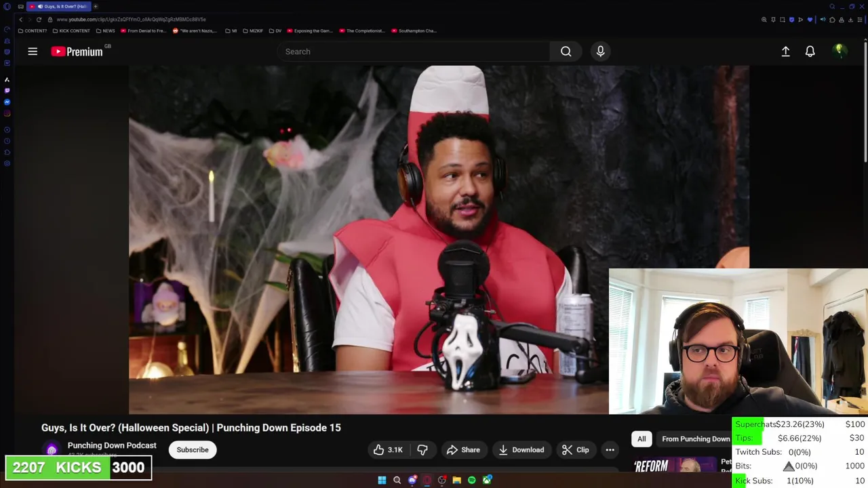868x488 pixels.
Task: Open the Windows Start menu
Action: click(x=382, y=480)
